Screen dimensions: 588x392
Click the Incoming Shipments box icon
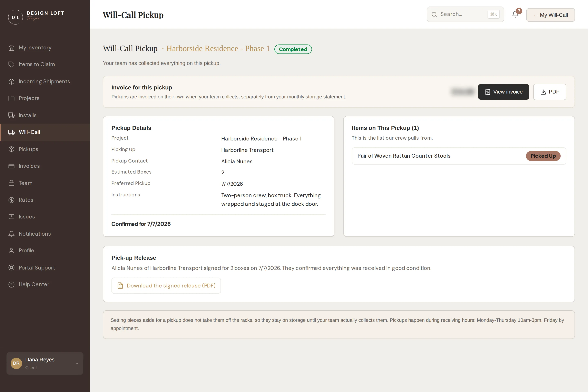click(11, 81)
